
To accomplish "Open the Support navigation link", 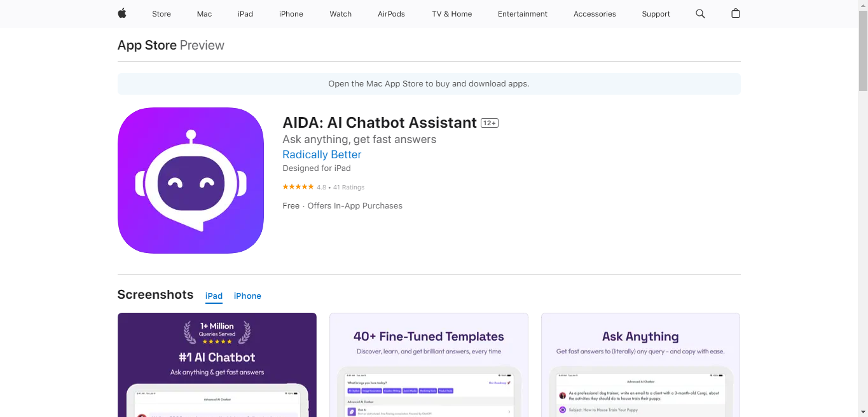I will (x=656, y=14).
